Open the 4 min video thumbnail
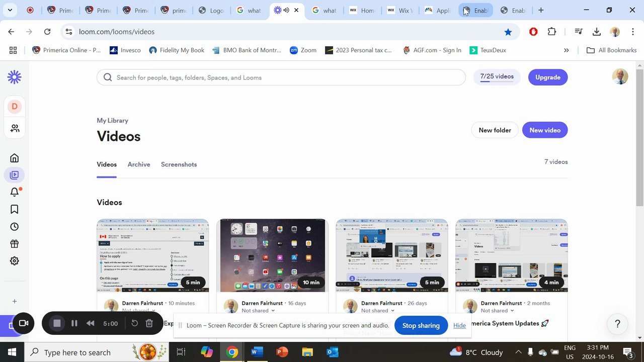This screenshot has height=362, width=644. (512, 255)
